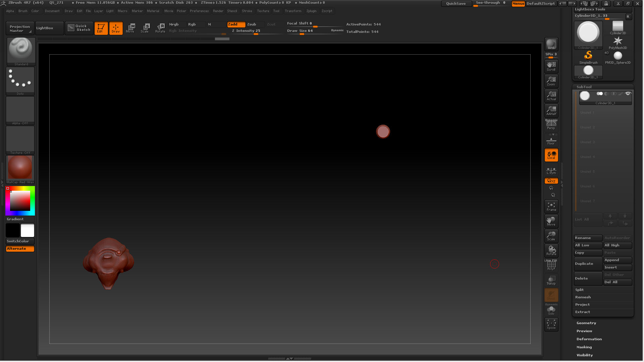The width and height of the screenshot is (644, 362).
Task: Click the Xpose icon
Action: pos(551,324)
